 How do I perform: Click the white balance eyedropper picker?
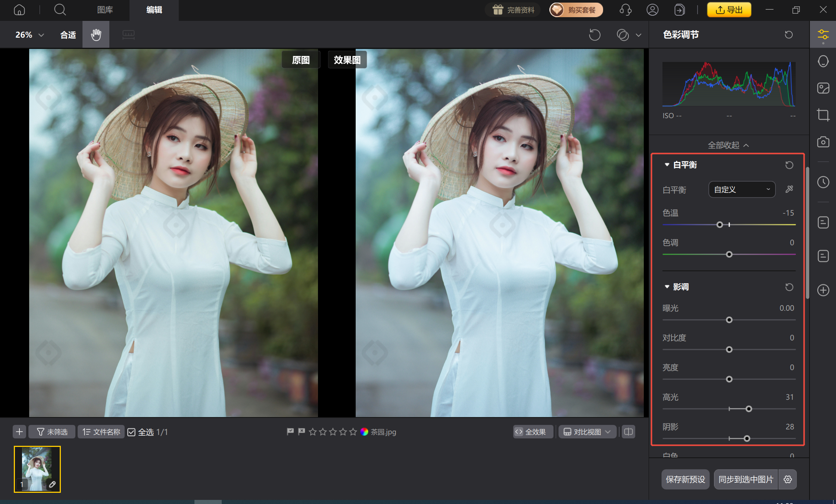pyautogui.click(x=789, y=189)
